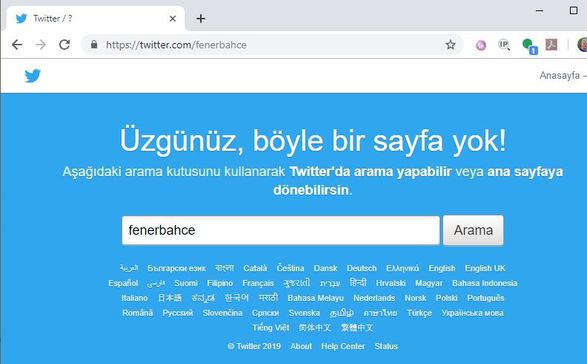Switch language to Persian
The height and width of the screenshot is (364, 587).
(x=156, y=283)
